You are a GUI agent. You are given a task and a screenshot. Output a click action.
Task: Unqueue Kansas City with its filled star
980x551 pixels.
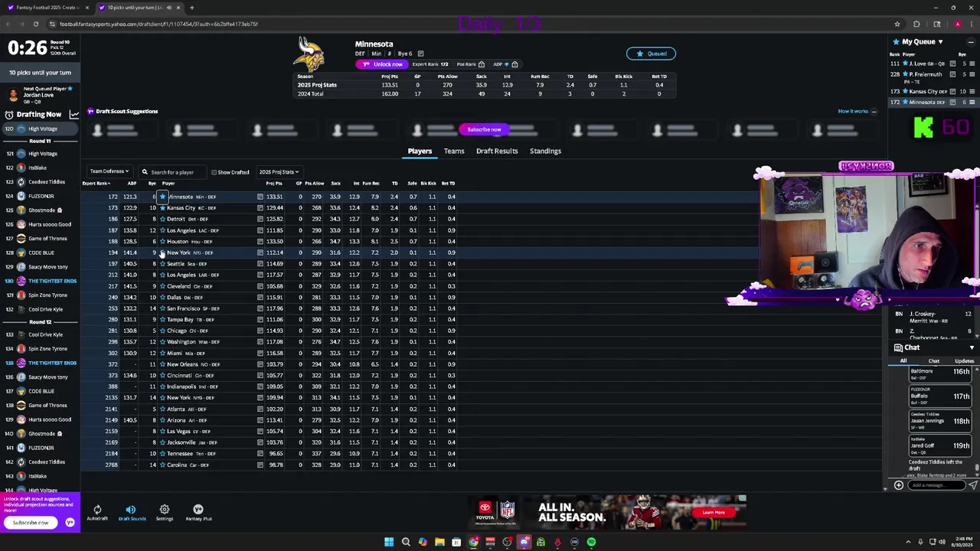pyautogui.click(x=162, y=208)
